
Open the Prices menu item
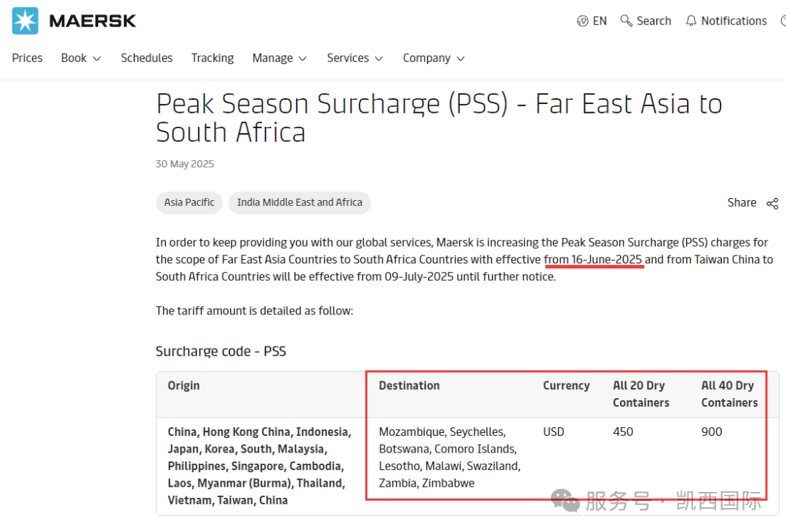pyautogui.click(x=27, y=58)
